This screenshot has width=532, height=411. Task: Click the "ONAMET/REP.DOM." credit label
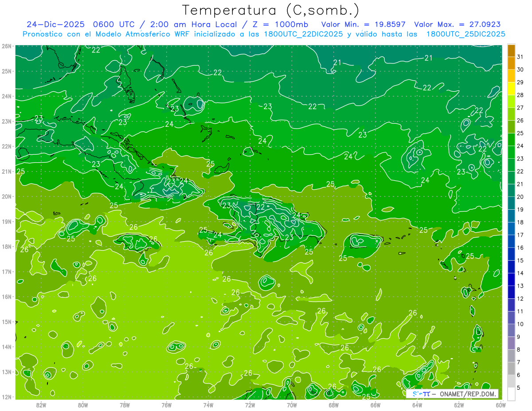468,394
